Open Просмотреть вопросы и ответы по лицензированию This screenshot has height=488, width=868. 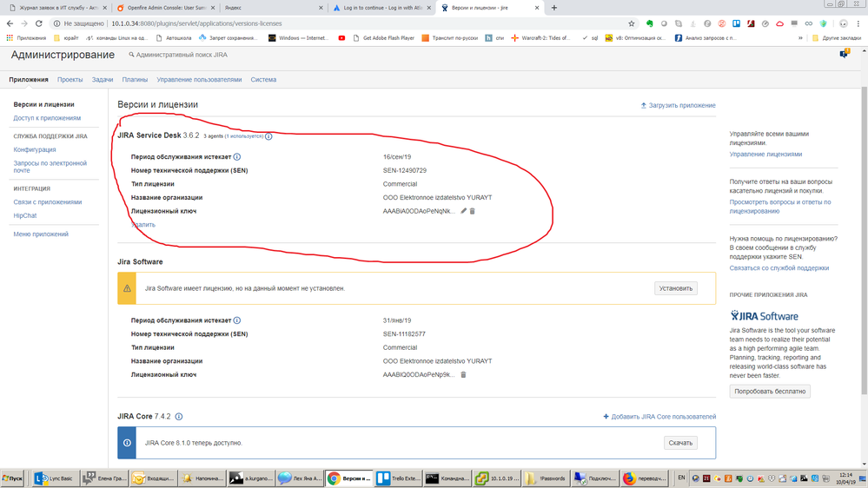click(x=780, y=207)
